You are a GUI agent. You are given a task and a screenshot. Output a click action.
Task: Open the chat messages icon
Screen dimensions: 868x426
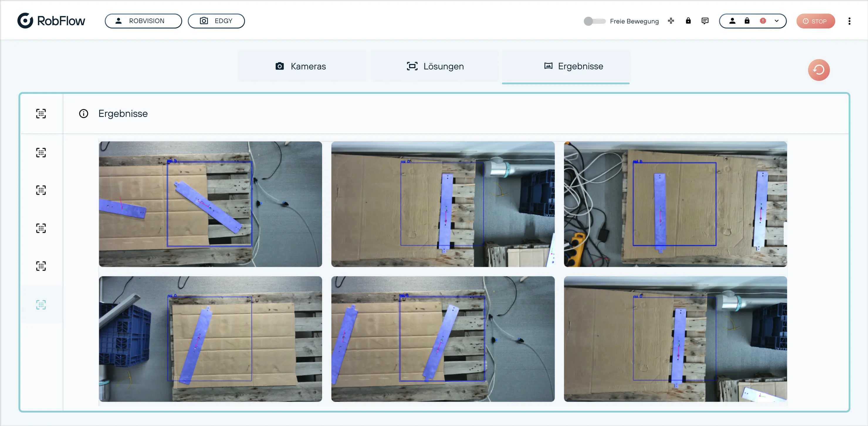coord(705,21)
